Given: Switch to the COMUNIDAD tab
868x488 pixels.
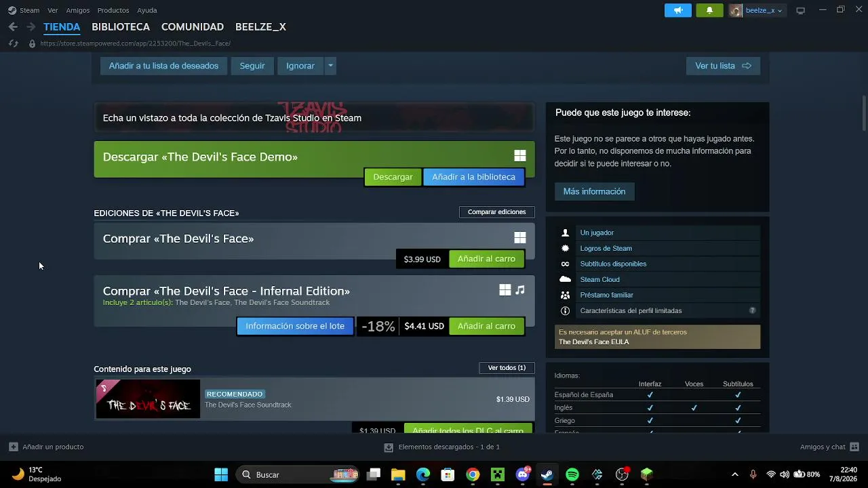Looking at the screenshot, I should pos(193,27).
